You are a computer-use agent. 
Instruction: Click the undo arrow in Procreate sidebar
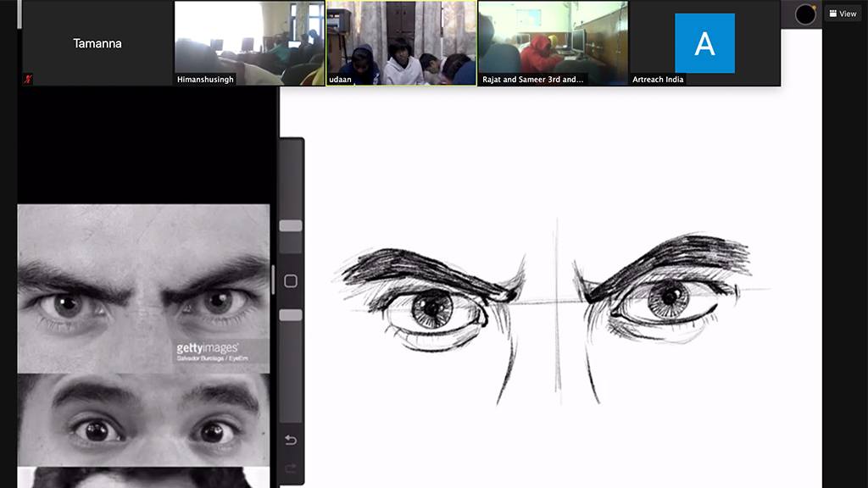pyautogui.click(x=291, y=440)
